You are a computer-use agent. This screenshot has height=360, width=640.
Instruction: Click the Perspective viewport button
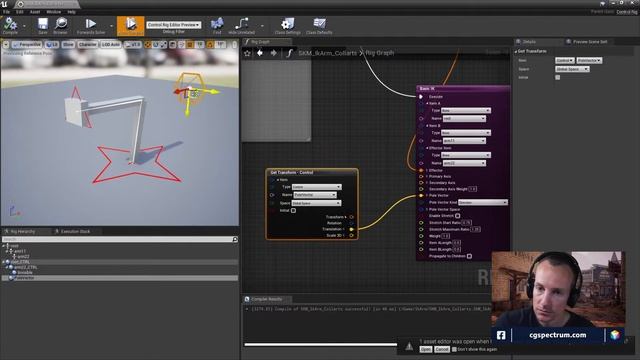click(x=27, y=44)
